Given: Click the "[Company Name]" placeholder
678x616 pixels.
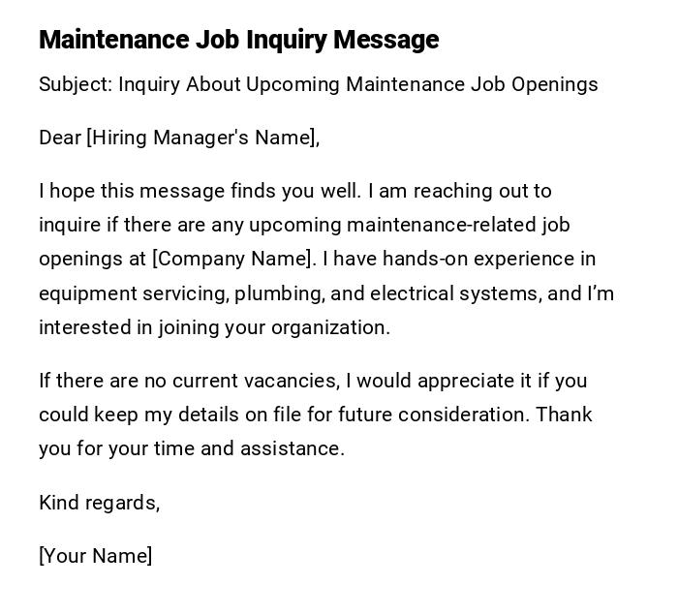Looking at the screenshot, I should [233, 259].
